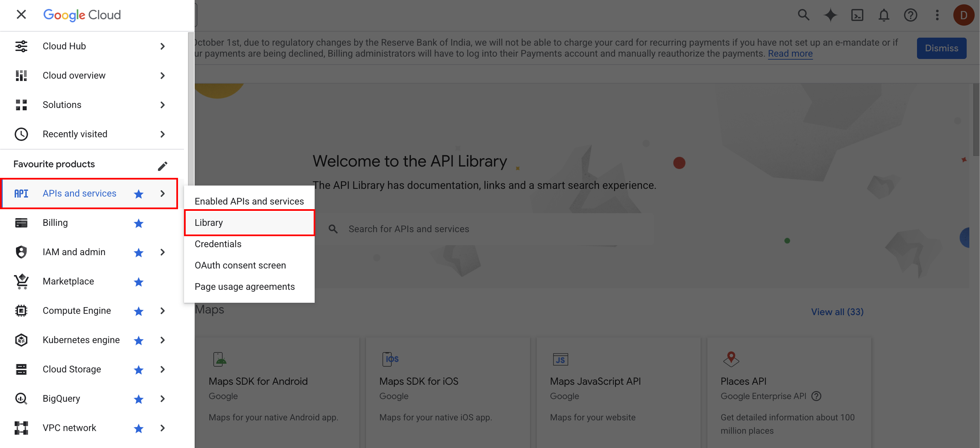This screenshot has width=980, height=448.
Task: Expand Compute Engine submenu arrow
Action: [162, 311]
